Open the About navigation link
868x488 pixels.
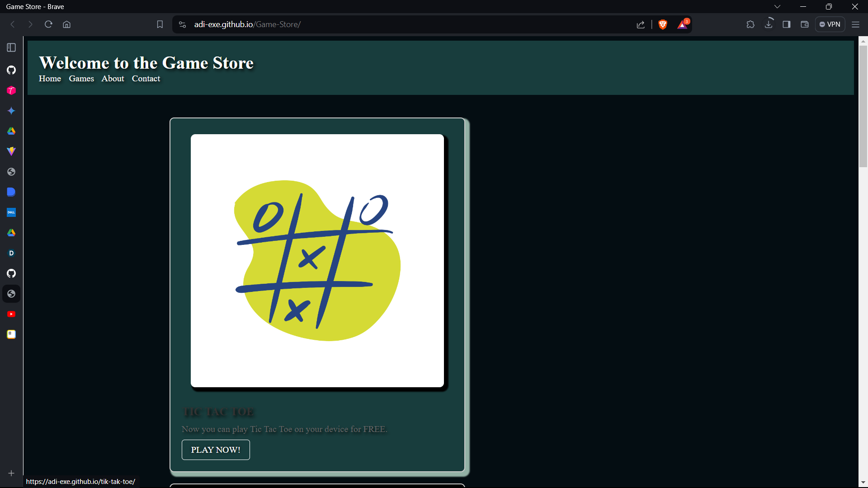pos(113,79)
